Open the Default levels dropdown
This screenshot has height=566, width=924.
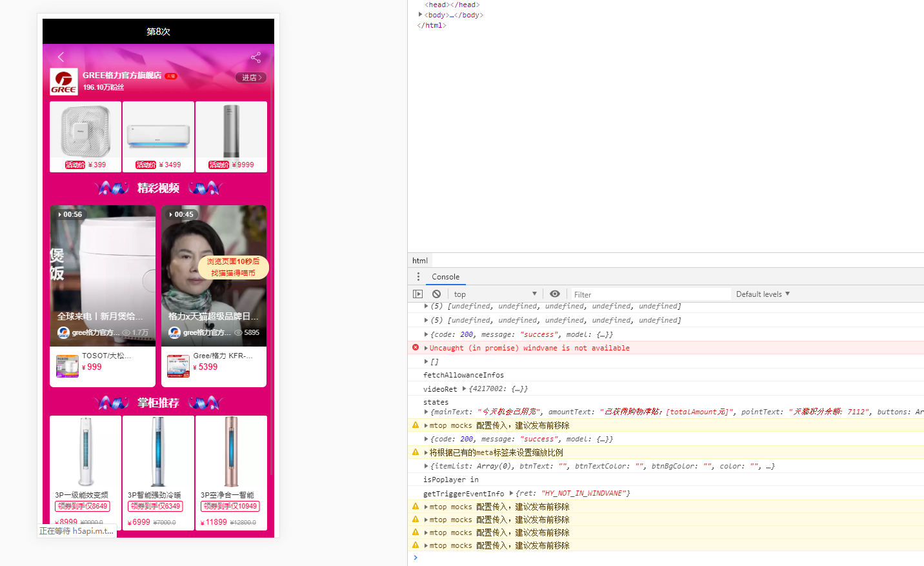tap(763, 294)
